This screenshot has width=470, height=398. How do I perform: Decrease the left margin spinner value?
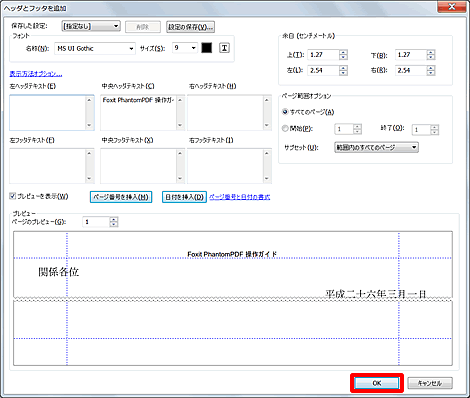(343, 73)
